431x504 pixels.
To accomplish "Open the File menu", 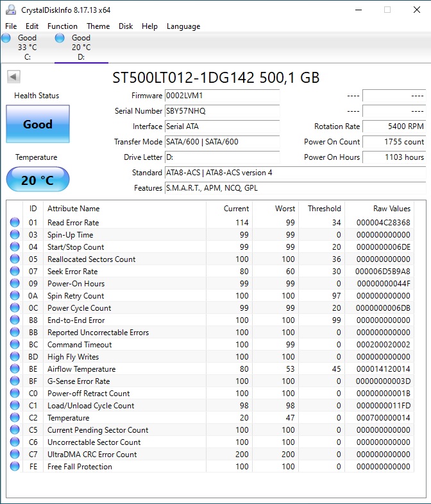I will (x=11, y=26).
